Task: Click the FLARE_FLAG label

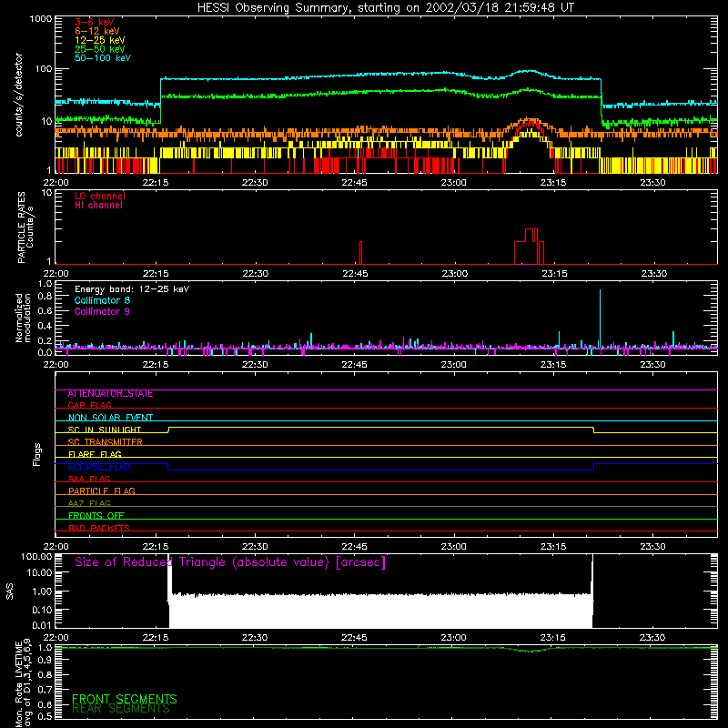Action: 95,454
